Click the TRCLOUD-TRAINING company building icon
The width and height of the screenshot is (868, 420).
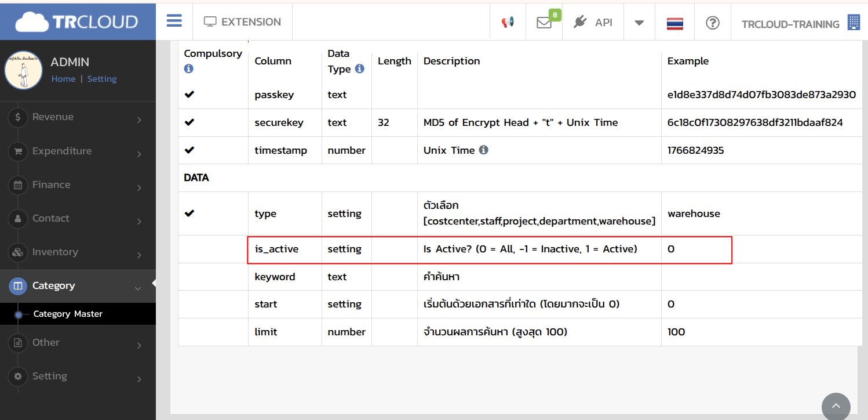854,23
